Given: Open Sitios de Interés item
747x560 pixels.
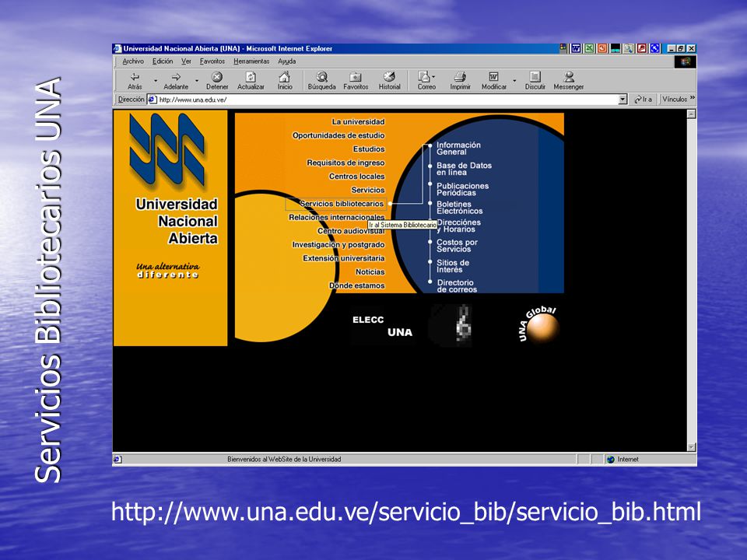Looking at the screenshot, I should (453, 266).
